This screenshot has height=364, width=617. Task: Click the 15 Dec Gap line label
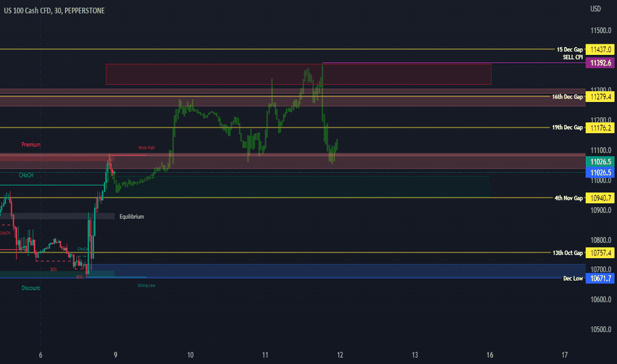coord(569,50)
